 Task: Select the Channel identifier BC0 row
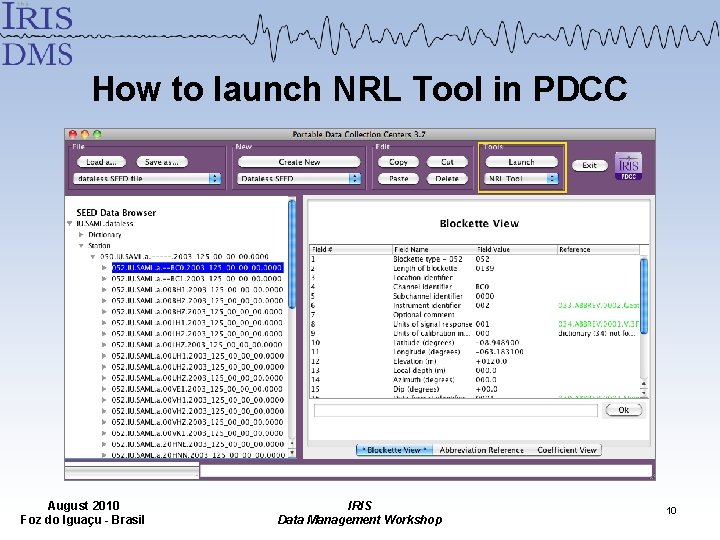[474, 287]
